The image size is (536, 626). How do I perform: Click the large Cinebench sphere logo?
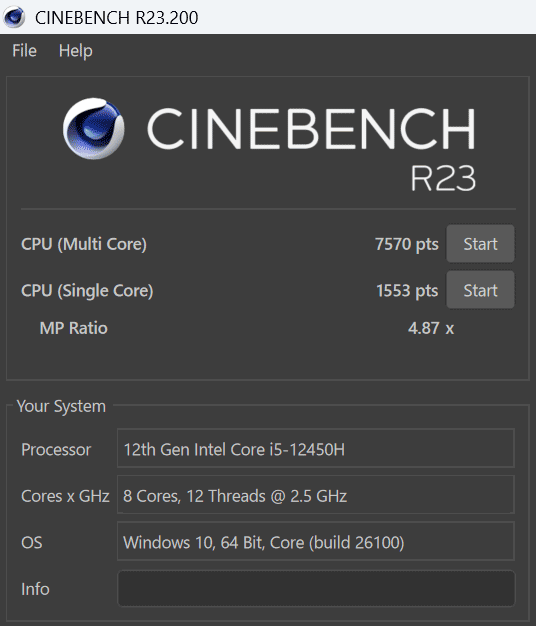click(x=94, y=129)
